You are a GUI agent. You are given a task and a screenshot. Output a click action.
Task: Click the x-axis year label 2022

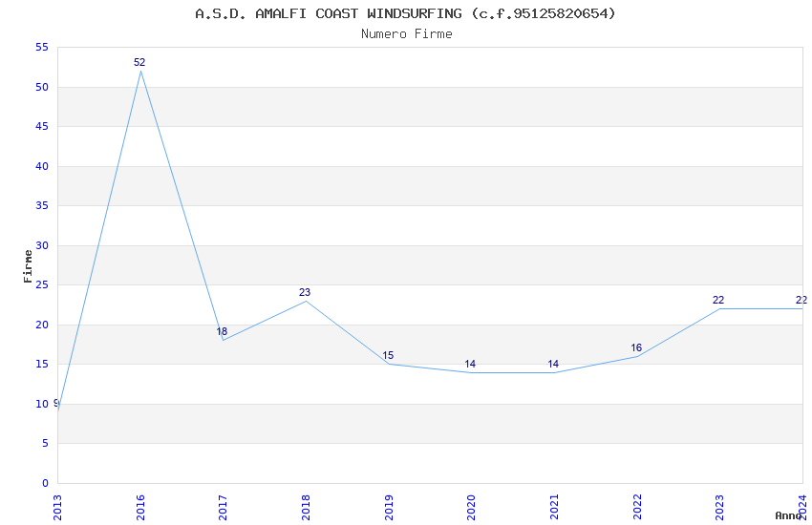(637, 508)
